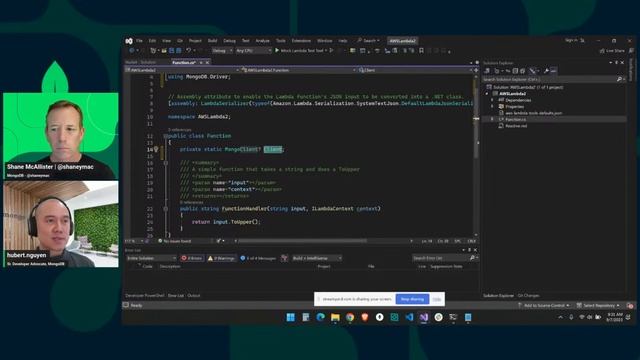Viewport: 640px width, 360px height.
Task: Click Add to Source Control
Action: click(544, 305)
